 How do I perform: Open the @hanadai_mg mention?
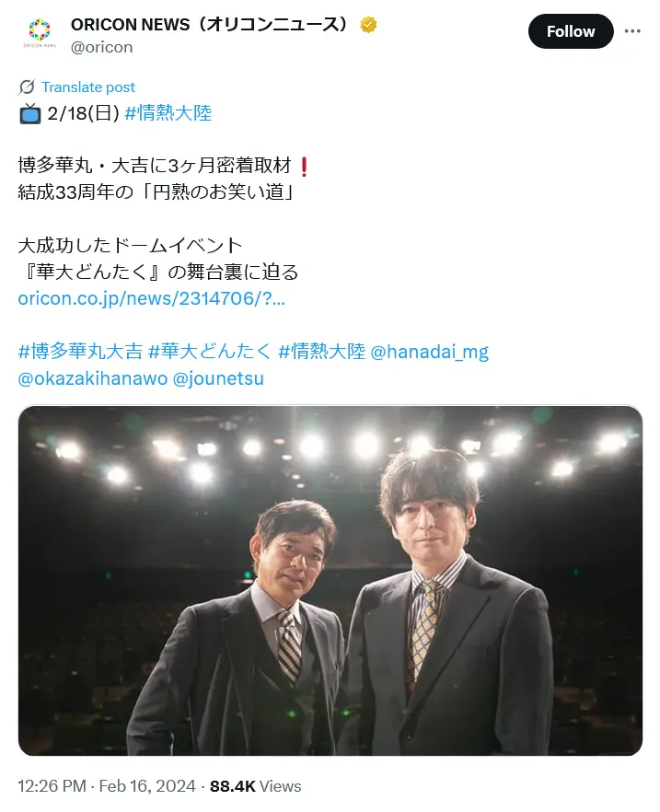click(x=430, y=352)
